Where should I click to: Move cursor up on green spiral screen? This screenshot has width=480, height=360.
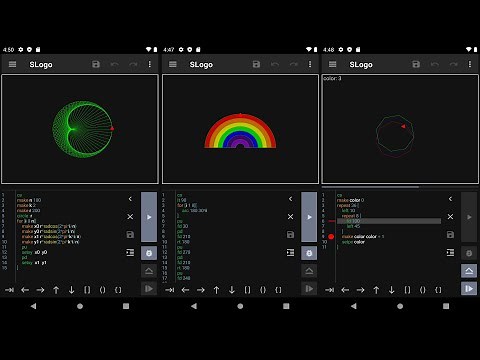[x=56, y=290]
